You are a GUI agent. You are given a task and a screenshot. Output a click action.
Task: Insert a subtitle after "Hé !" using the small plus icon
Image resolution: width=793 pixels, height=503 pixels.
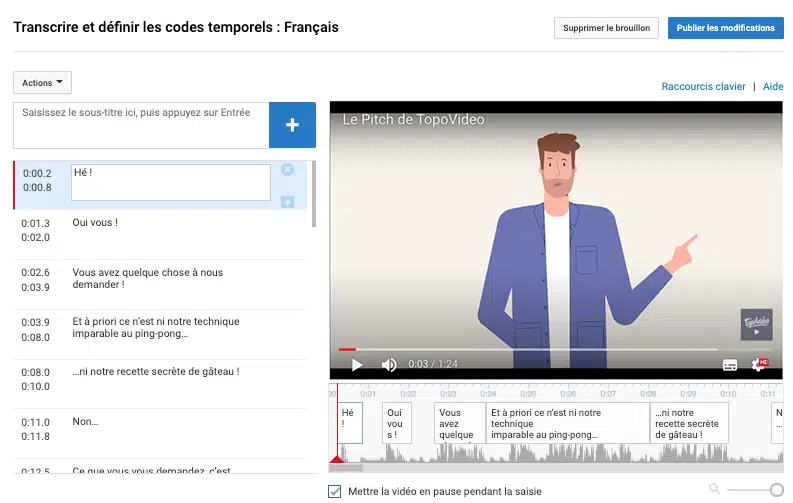coord(287,202)
